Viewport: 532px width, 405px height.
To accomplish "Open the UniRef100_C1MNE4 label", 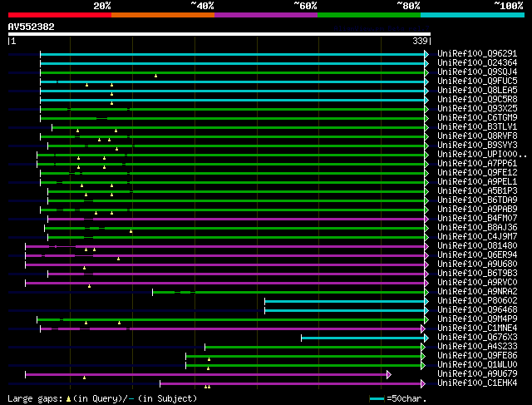I will (477, 328).
